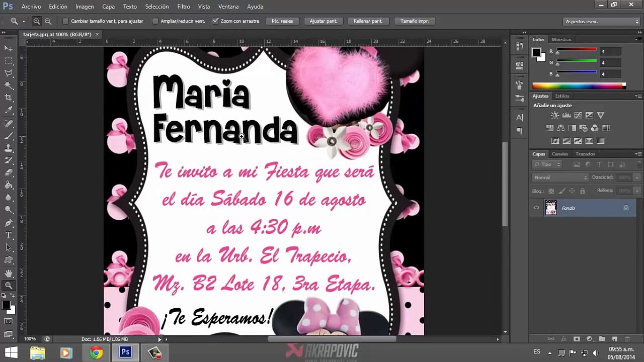Image resolution: width=644 pixels, height=362 pixels.
Task: Select the Dodge tool
Action: 9,210
